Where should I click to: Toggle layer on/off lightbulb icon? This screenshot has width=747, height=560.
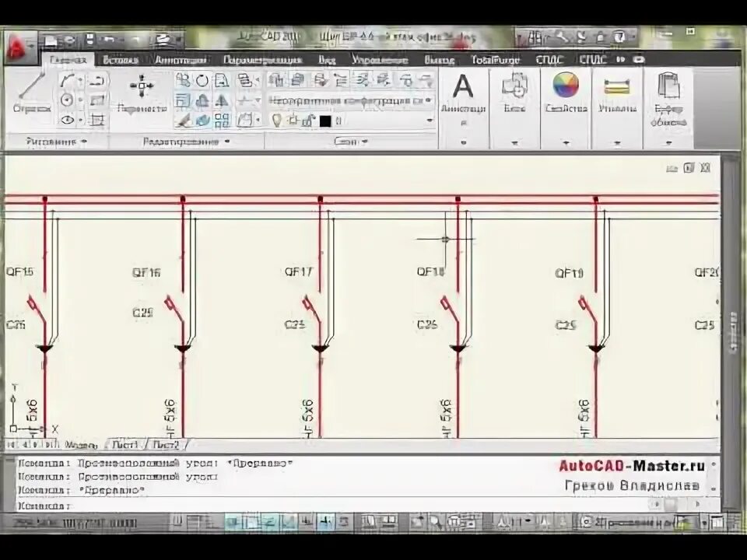(x=276, y=120)
